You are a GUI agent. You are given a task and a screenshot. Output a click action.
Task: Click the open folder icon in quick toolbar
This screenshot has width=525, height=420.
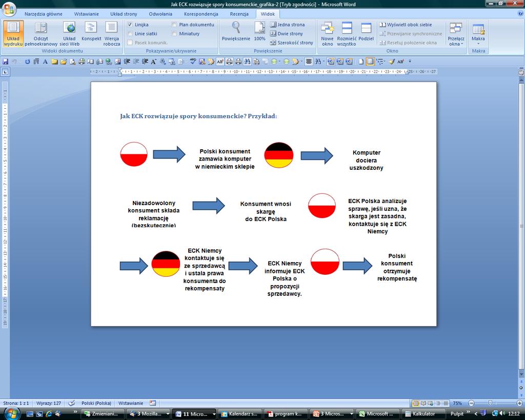[63, 62]
